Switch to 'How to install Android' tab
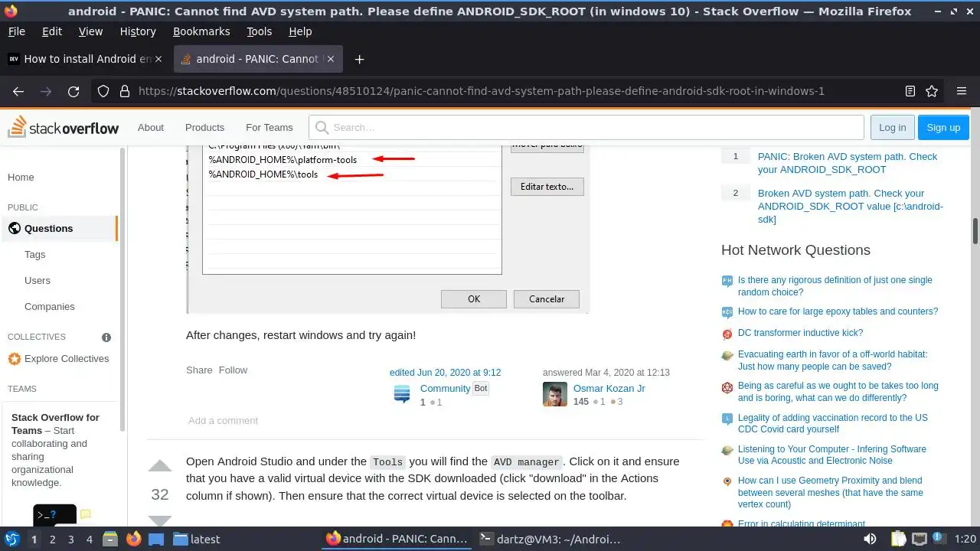The height and width of the screenshot is (551, 980). coord(87,59)
